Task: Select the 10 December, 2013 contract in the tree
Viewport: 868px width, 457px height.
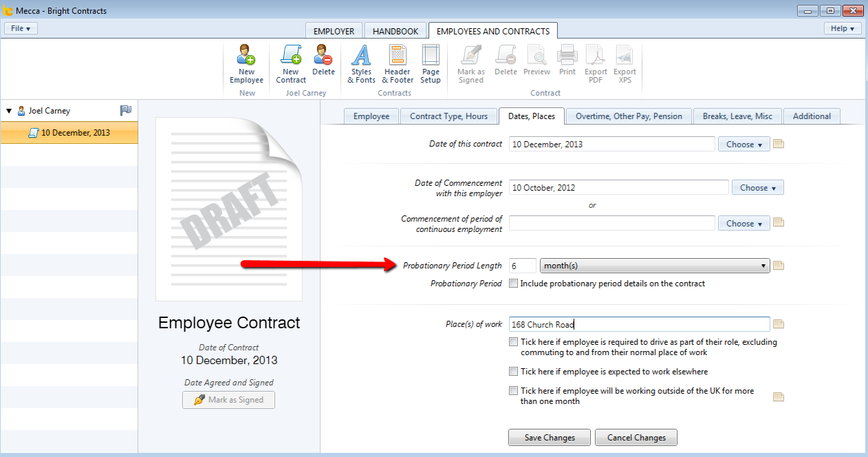Action: point(69,133)
